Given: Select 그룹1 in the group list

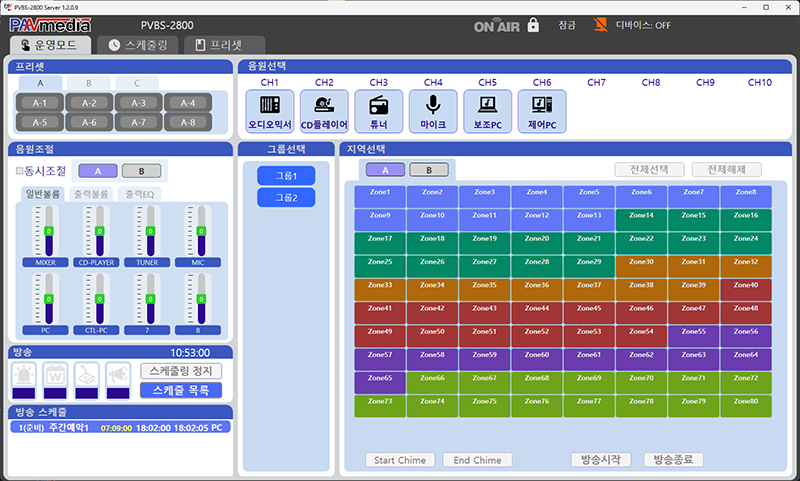Looking at the screenshot, I should (x=286, y=176).
